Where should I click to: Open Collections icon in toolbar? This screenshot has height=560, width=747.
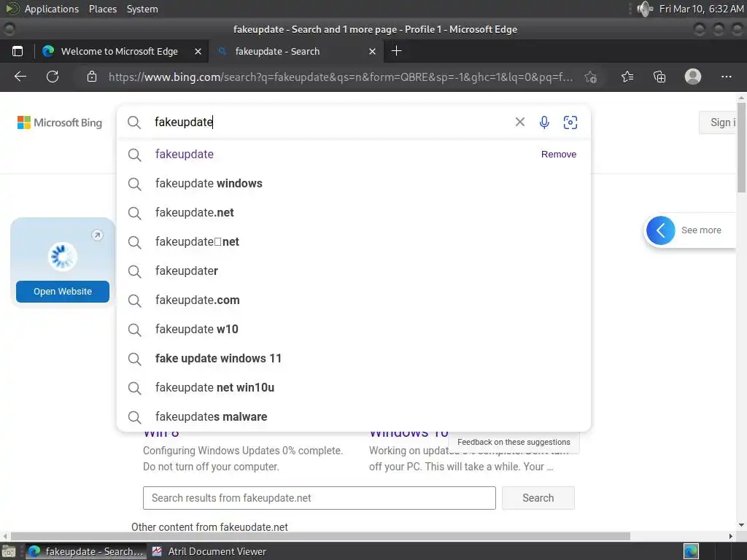pyautogui.click(x=659, y=77)
